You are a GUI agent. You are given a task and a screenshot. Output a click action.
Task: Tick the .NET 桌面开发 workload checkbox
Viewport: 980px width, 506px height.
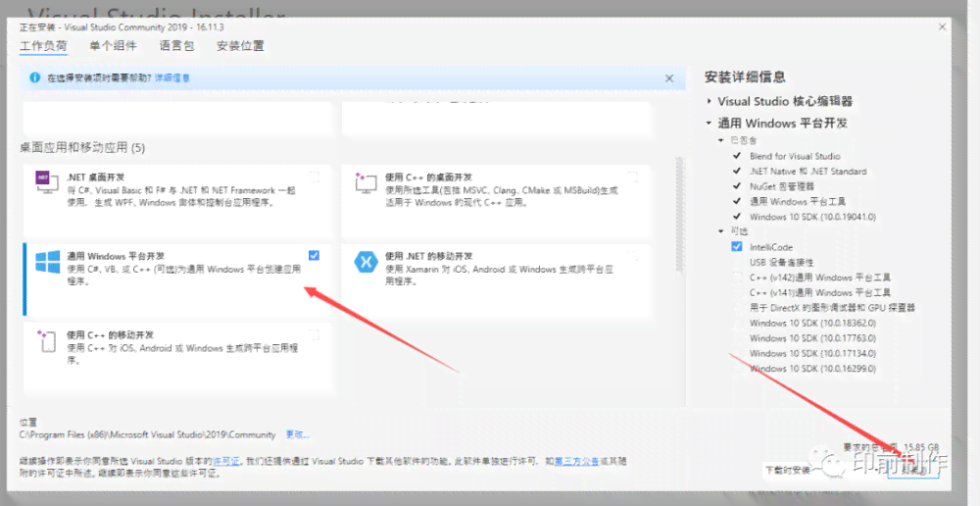coord(315,177)
